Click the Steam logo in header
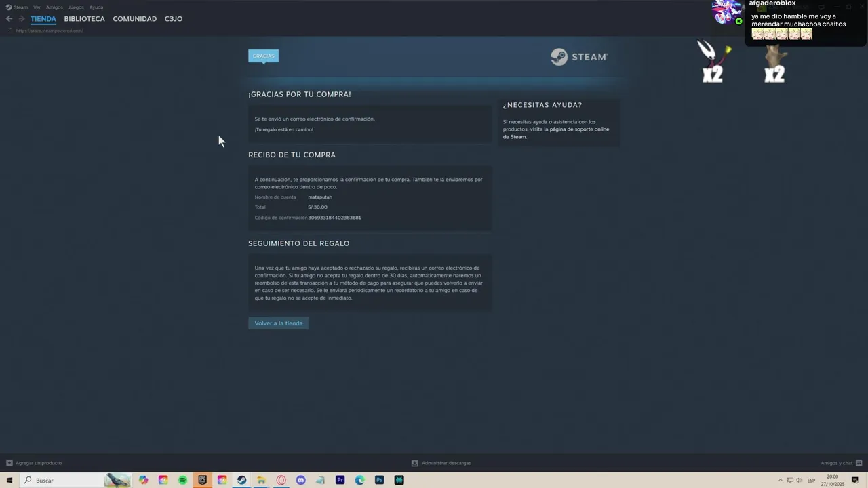Viewport: 868px width, 488px height. point(579,57)
